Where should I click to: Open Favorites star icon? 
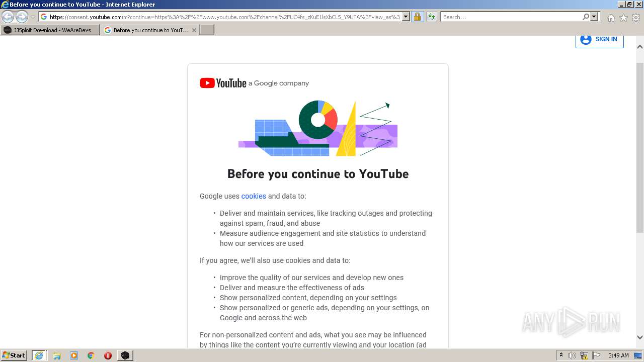[623, 18]
